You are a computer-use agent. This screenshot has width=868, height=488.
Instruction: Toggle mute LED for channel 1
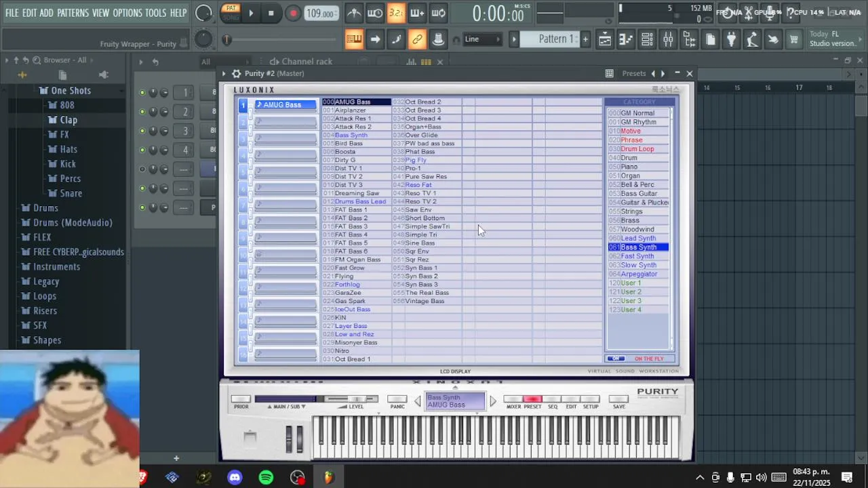tap(142, 93)
